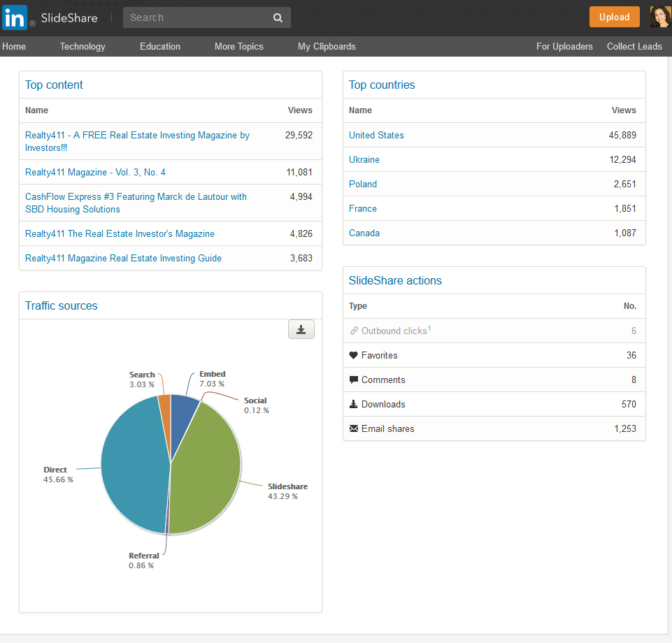Click the LinkedIn logo icon

(x=15, y=17)
